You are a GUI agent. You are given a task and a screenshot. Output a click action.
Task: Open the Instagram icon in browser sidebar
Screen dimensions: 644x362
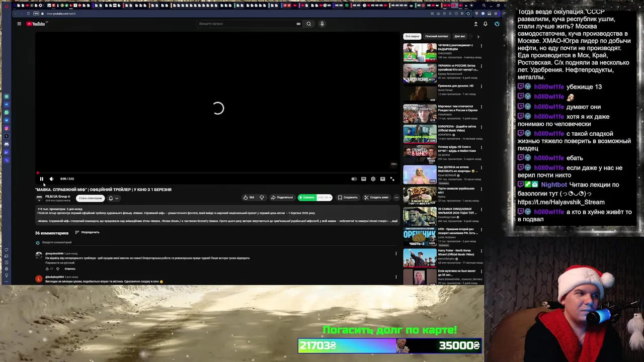[7, 128]
